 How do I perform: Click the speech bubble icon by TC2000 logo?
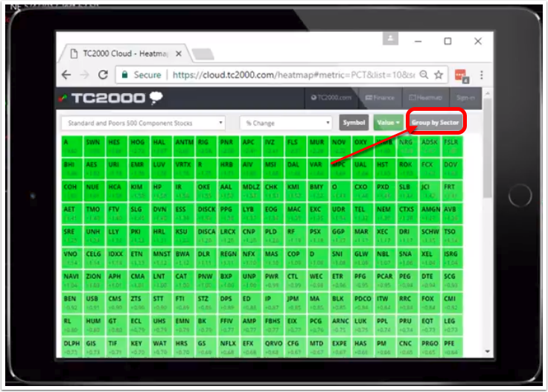pyautogui.click(x=156, y=97)
